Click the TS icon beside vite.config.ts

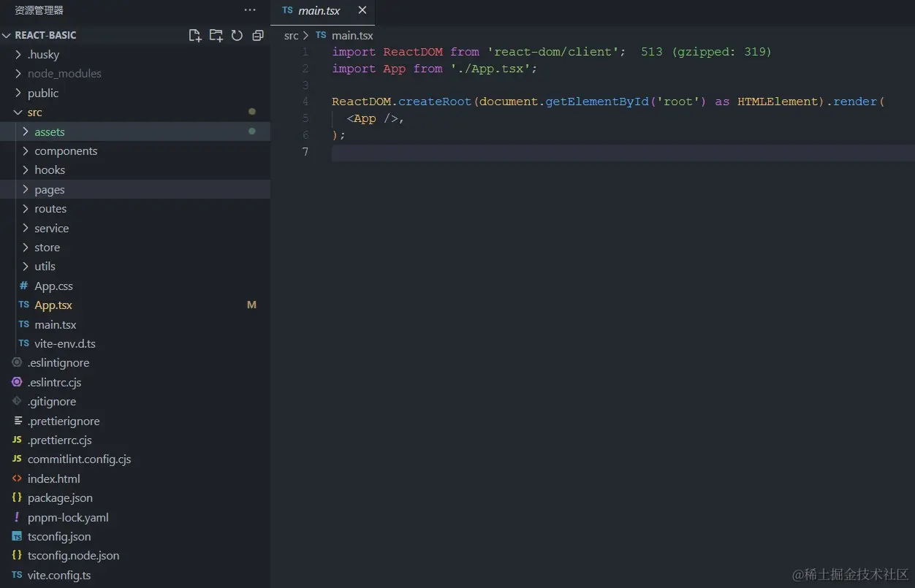point(17,575)
